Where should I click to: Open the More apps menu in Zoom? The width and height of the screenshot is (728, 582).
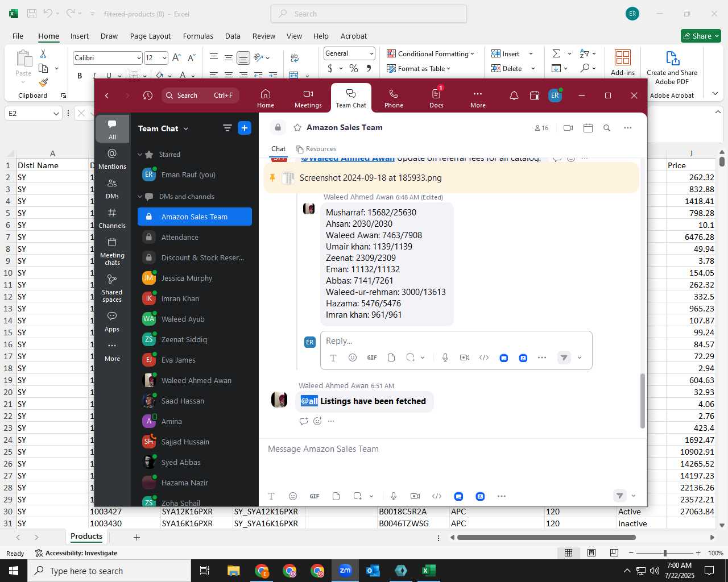(x=478, y=98)
